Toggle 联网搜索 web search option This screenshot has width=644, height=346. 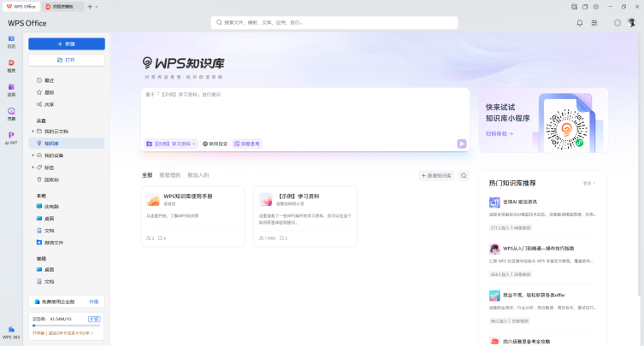216,144
